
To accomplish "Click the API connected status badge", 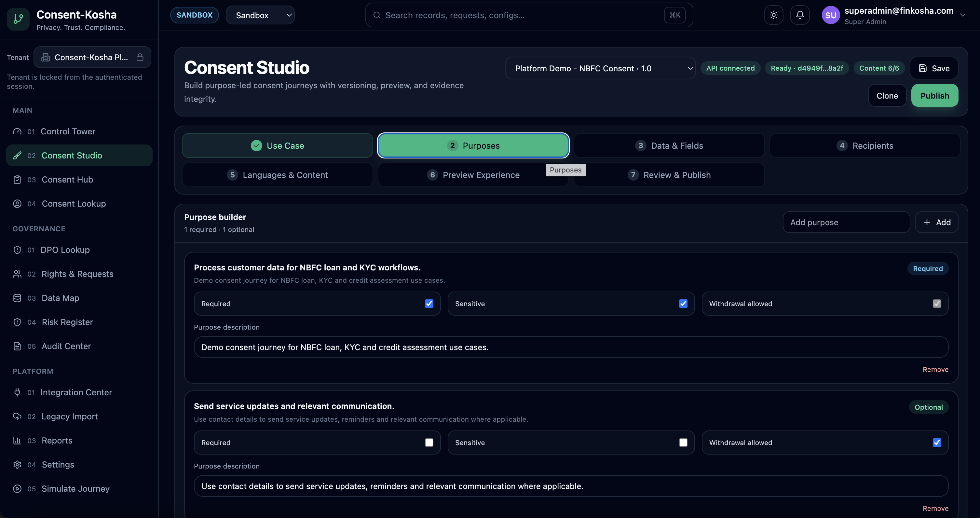I will [x=730, y=68].
